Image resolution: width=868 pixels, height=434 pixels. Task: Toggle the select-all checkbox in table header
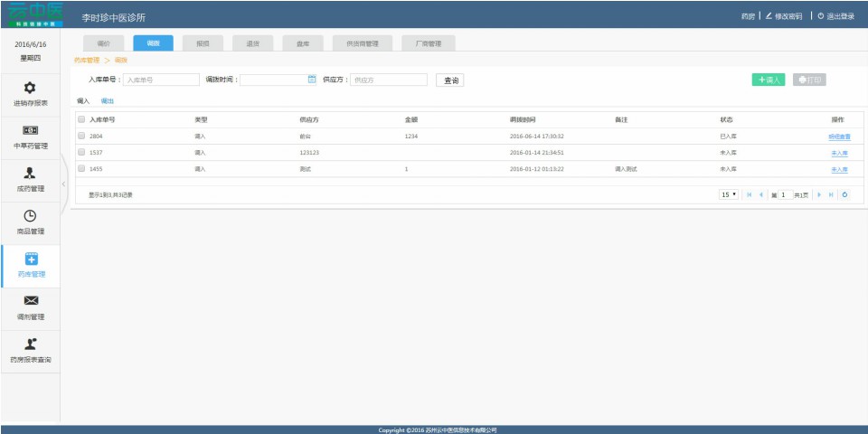click(81, 119)
